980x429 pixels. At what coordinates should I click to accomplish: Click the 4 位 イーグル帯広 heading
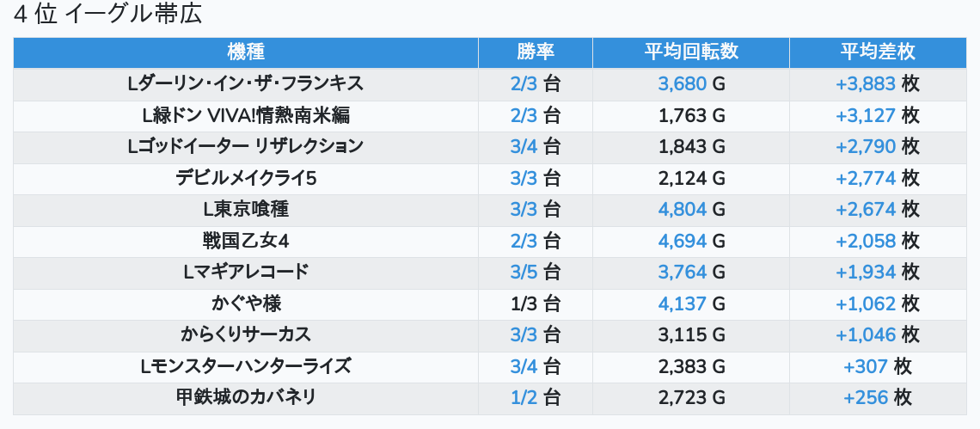pyautogui.click(x=107, y=15)
